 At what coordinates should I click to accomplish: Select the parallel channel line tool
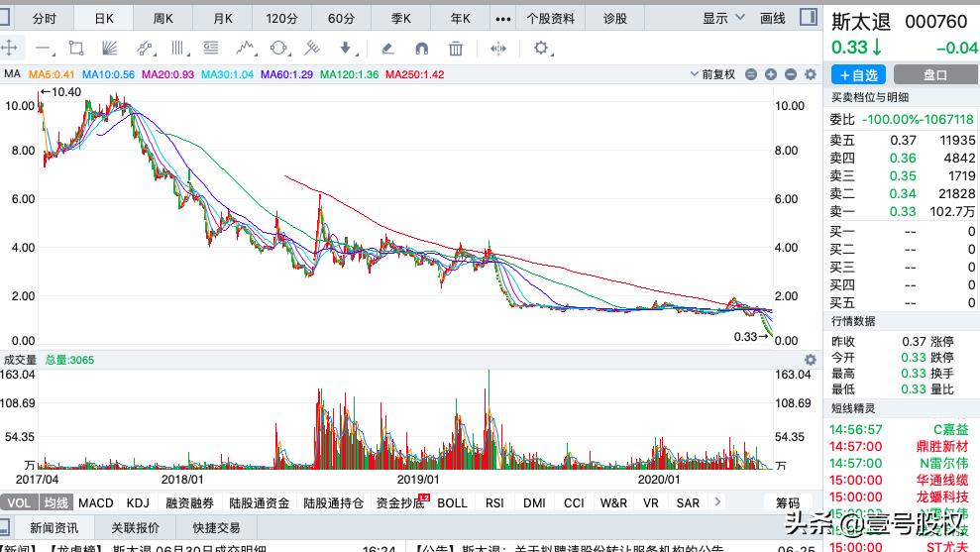click(145, 49)
